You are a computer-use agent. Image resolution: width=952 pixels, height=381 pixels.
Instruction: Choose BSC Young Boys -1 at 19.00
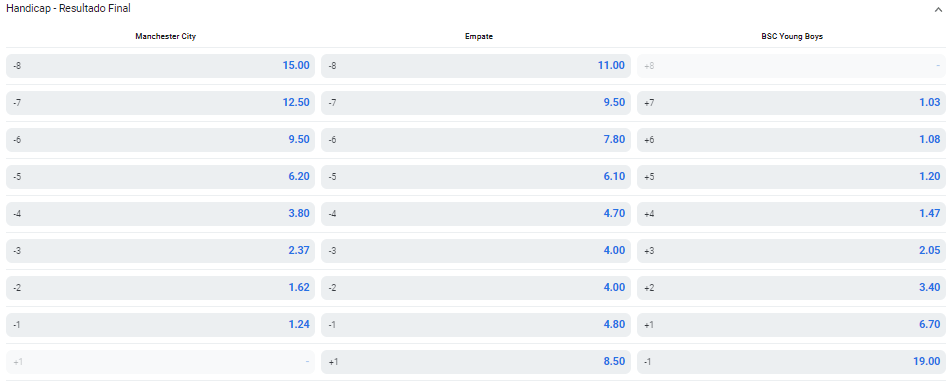tap(791, 362)
